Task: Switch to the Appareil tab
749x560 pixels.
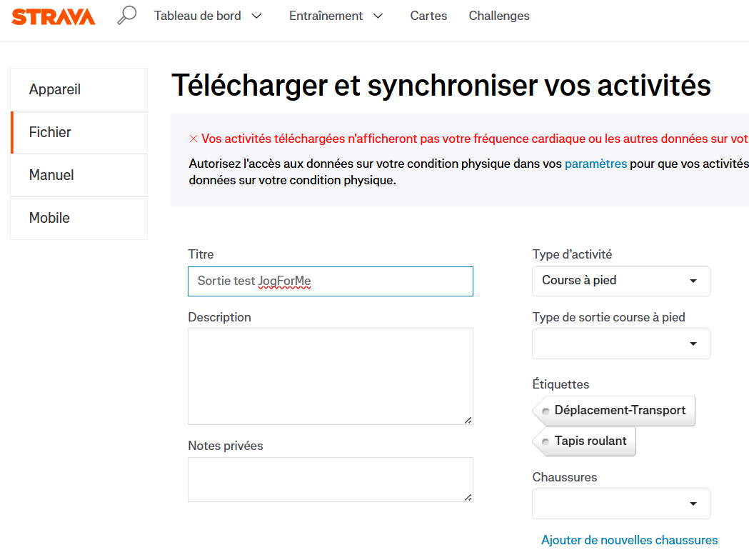Action: tap(79, 89)
